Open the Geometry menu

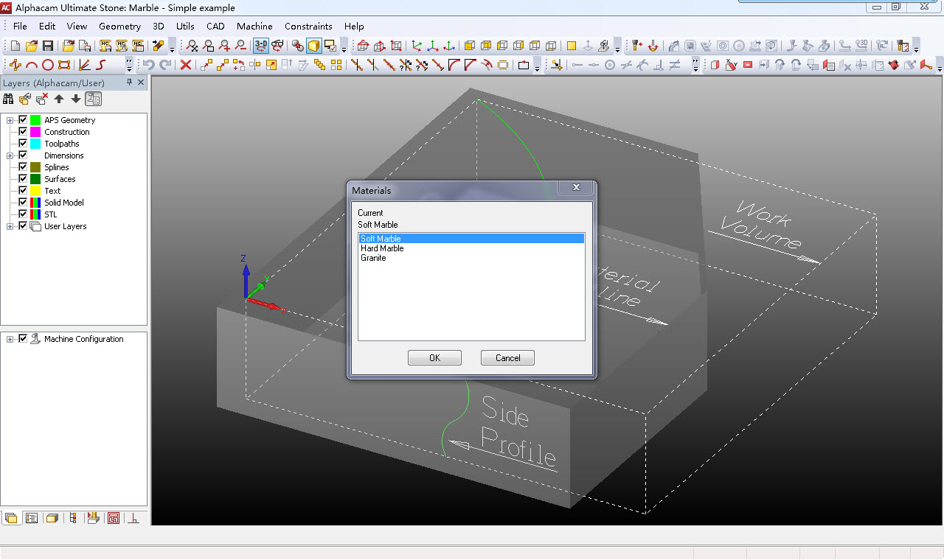tap(119, 26)
